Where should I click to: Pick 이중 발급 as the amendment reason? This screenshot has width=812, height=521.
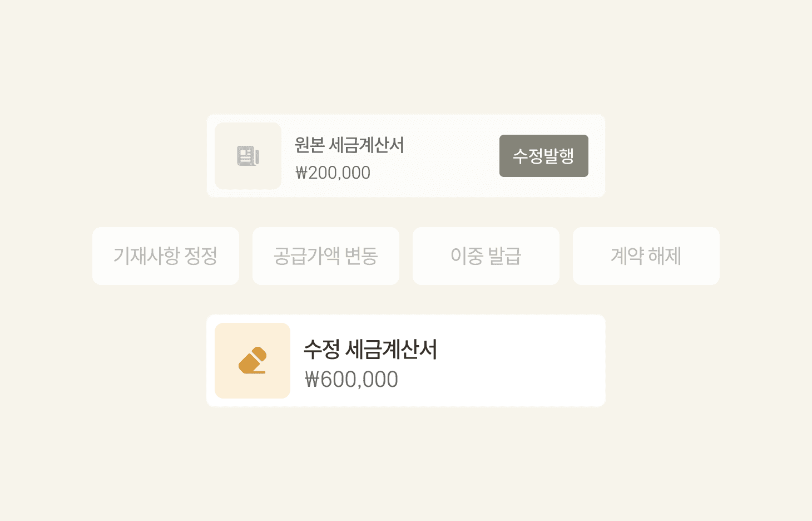[x=486, y=256]
